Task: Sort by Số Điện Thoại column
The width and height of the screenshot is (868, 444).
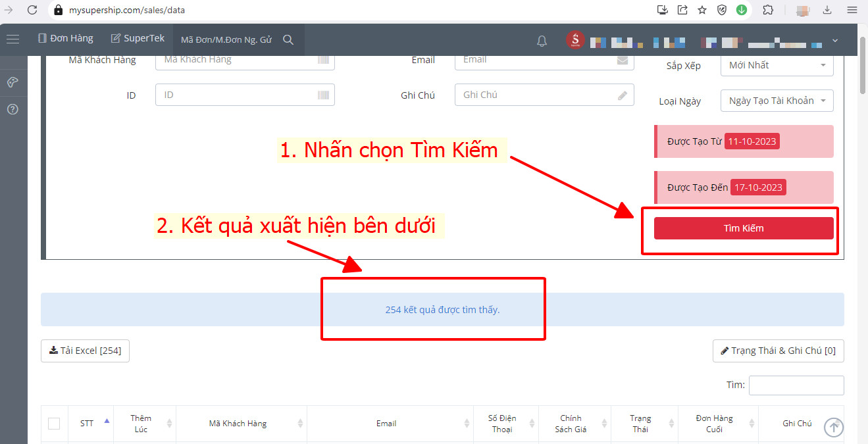Action: [505, 424]
